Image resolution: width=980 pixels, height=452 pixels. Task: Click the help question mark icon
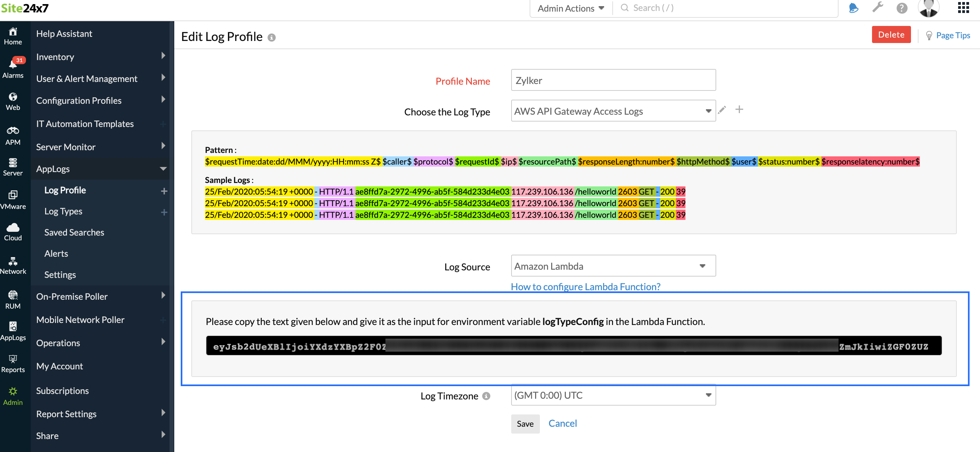pos(901,8)
